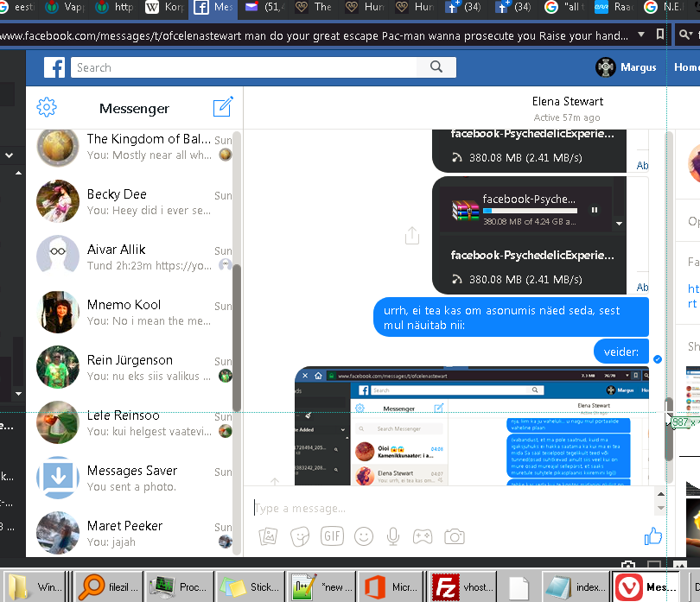The width and height of the screenshot is (700, 602).
Task: Click the 'veider:' message bubble
Action: [621, 352]
